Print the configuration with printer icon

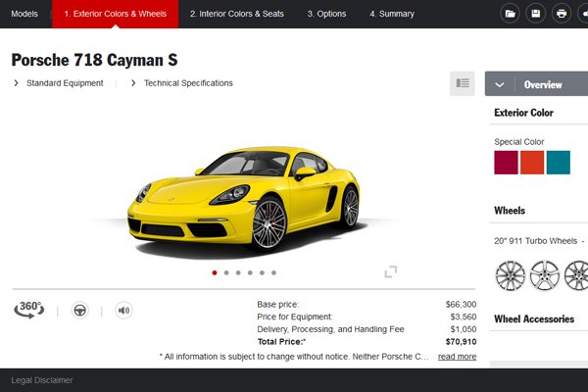562,14
